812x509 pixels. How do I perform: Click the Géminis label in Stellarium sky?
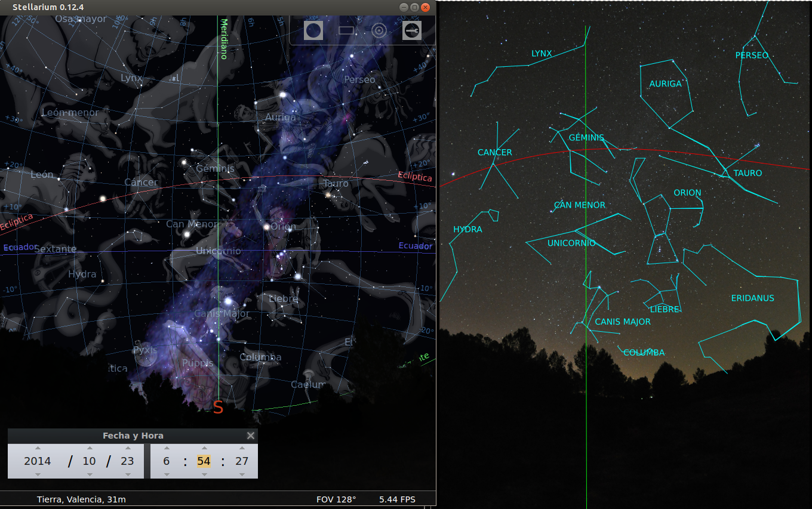pos(215,169)
